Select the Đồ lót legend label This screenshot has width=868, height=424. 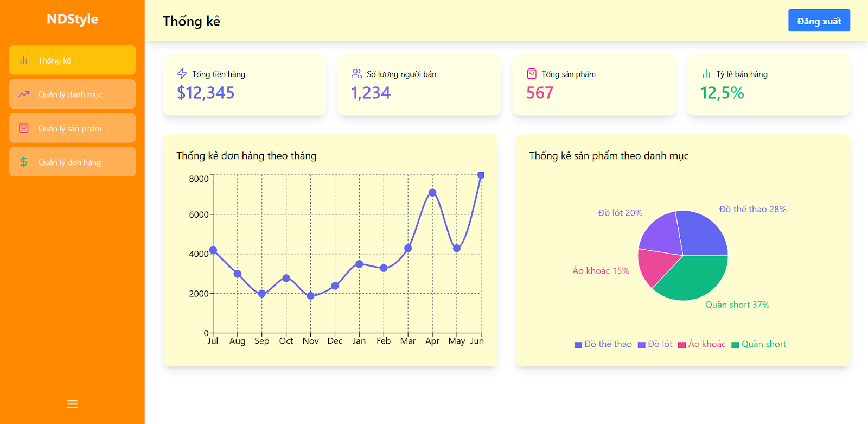(660, 344)
